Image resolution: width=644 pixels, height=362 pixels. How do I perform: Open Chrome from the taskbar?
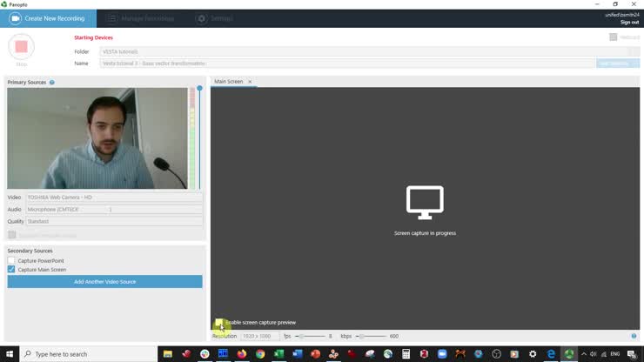coord(260,354)
